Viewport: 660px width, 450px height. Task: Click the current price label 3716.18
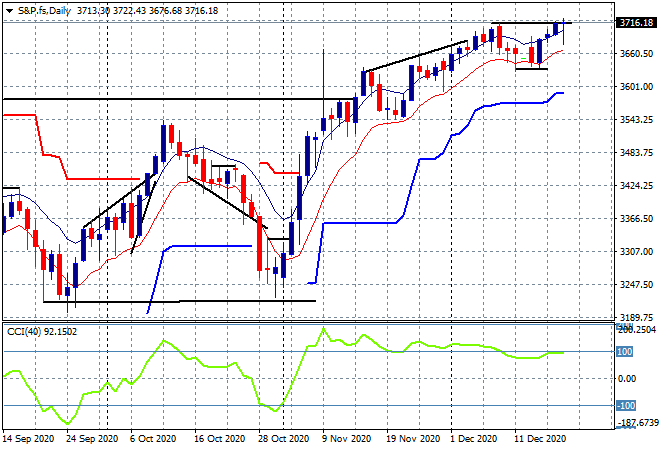click(636, 22)
